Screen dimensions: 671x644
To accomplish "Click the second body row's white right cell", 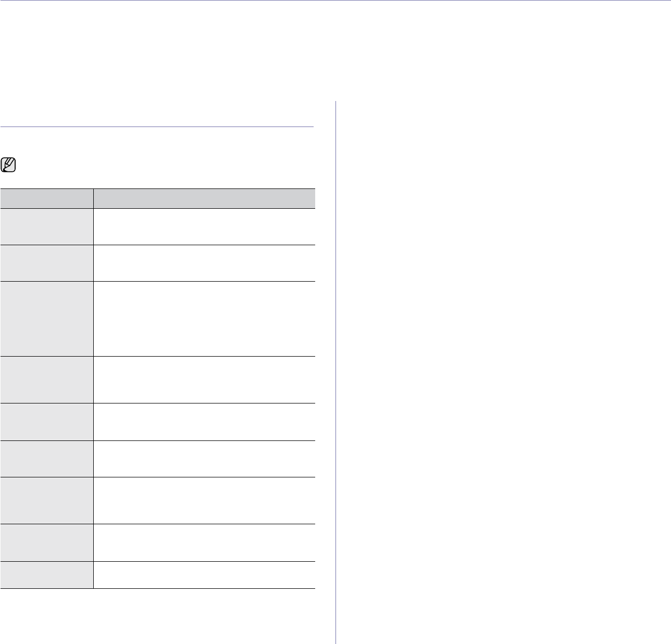I will point(204,263).
